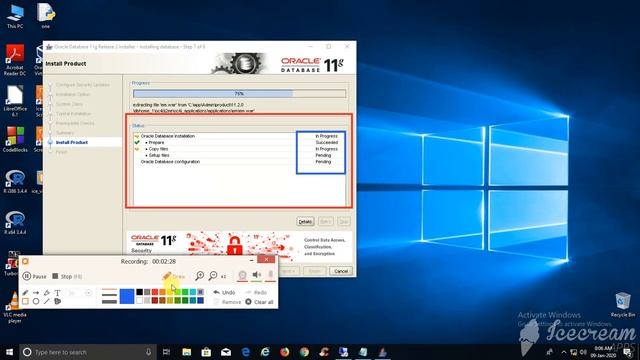Open the Windows Start menu
The image size is (640, 360).
(9, 352)
